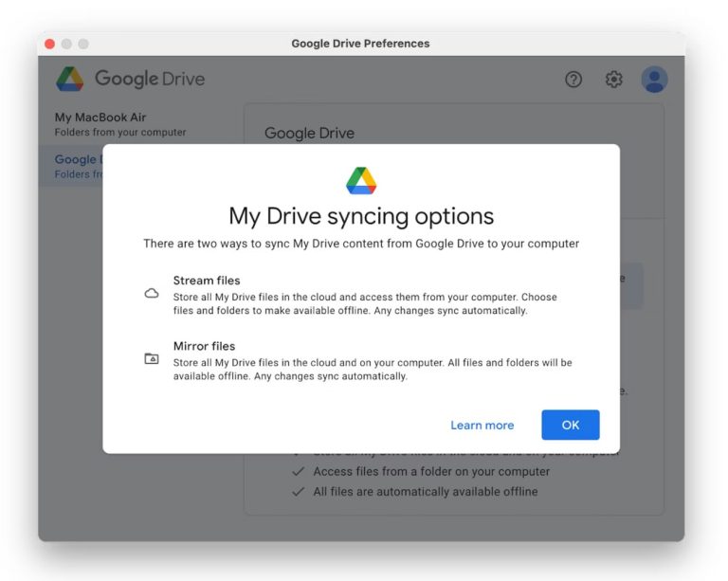
Task: Click the Mirror files heading
Action: click(x=204, y=346)
